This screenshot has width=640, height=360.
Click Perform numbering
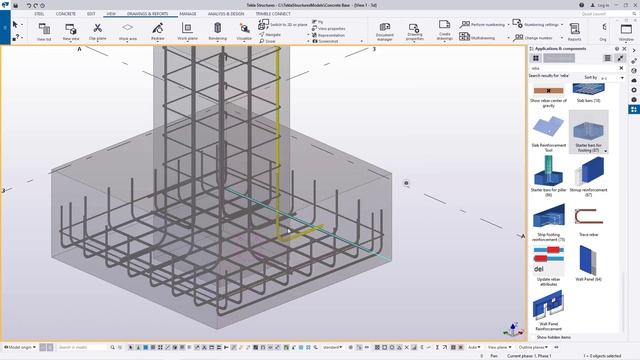[483, 25]
